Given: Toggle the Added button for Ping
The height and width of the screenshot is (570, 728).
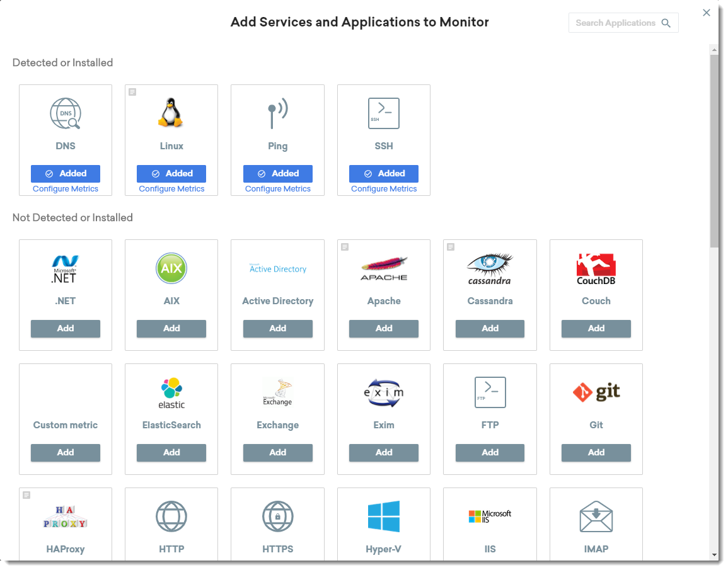Looking at the screenshot, I should point(277,173).
